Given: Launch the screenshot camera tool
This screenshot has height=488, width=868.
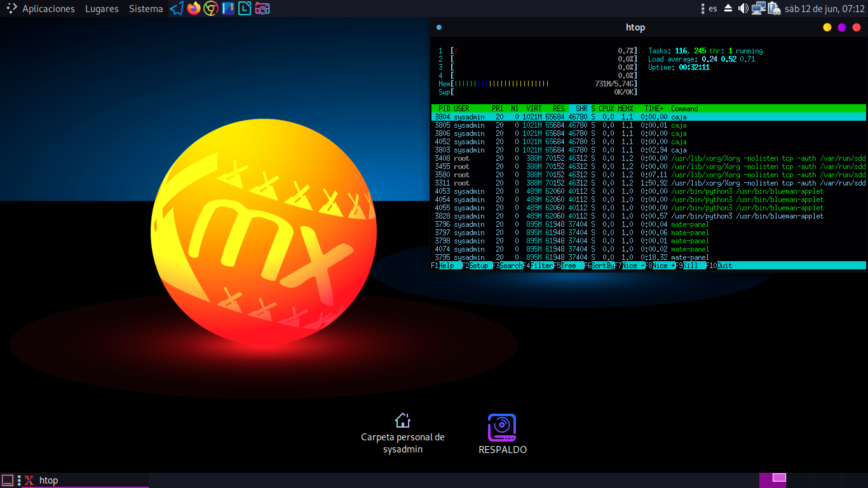Looking at the screenshot, I should [x=262, y=9].
